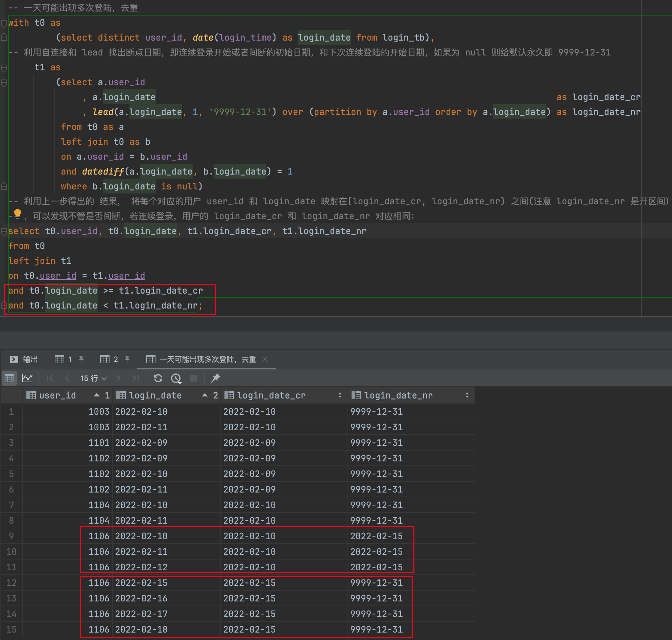This screenshot has width=672, height=640.
Task: Toggle pin on result tab 2
Action: pyautogui.click(x=127, y=359)
